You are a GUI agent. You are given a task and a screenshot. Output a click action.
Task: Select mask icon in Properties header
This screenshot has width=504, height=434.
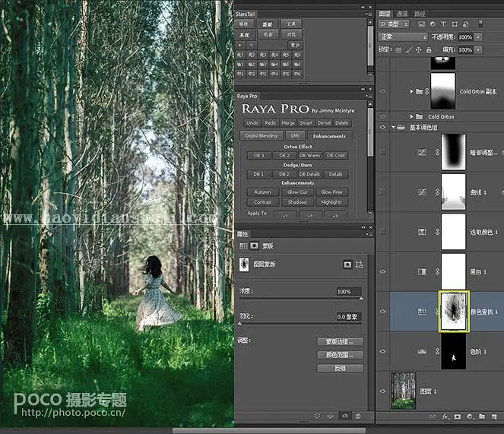click(x=254, y=246)
